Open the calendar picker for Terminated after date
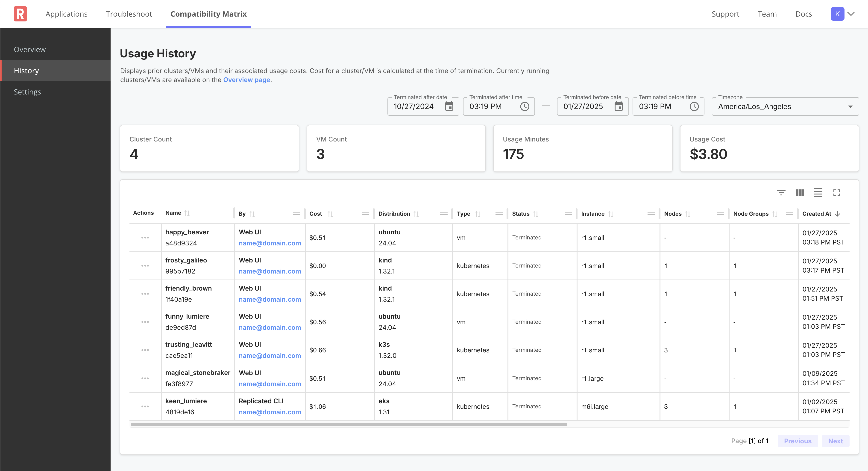 click(449, 106)
